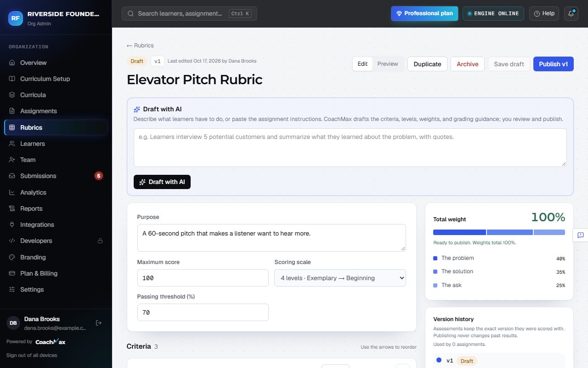Click the search learners input field
588x368 pixels.
(189, 13)
